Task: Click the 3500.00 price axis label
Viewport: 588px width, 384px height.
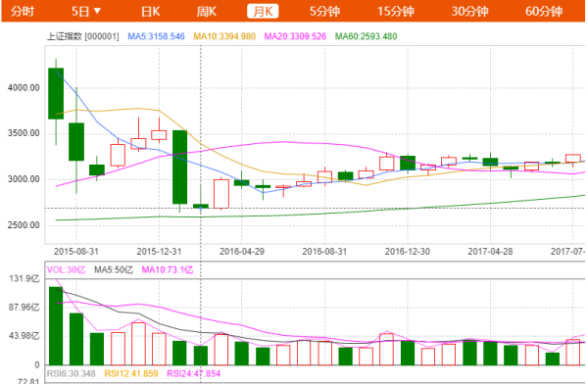Action: click(x=24, y=133)
